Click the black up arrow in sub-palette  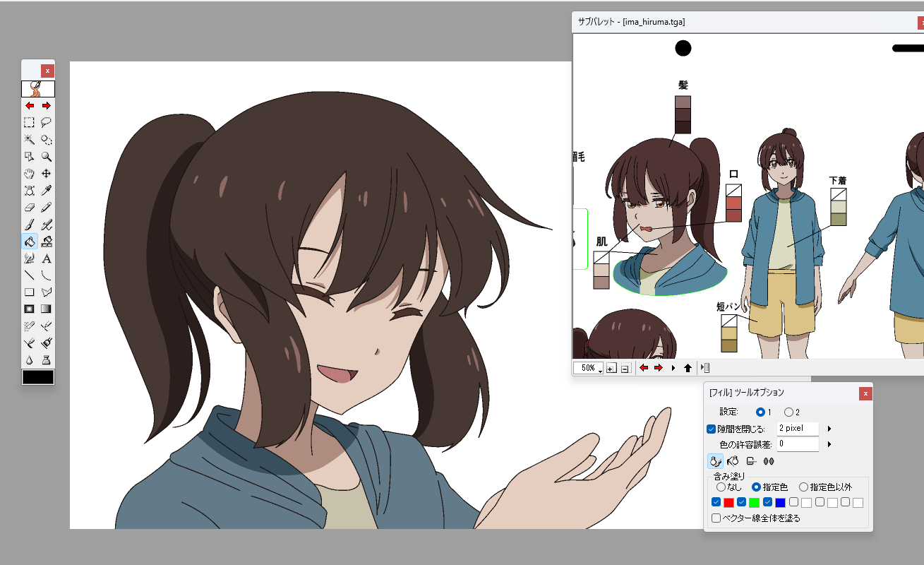point(688,368)
